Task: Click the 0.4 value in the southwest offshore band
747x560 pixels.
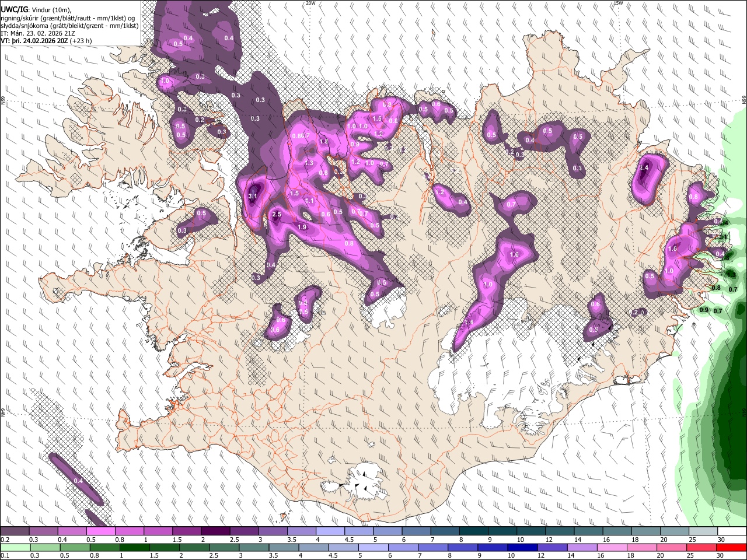Action: [x=78, y=481]
